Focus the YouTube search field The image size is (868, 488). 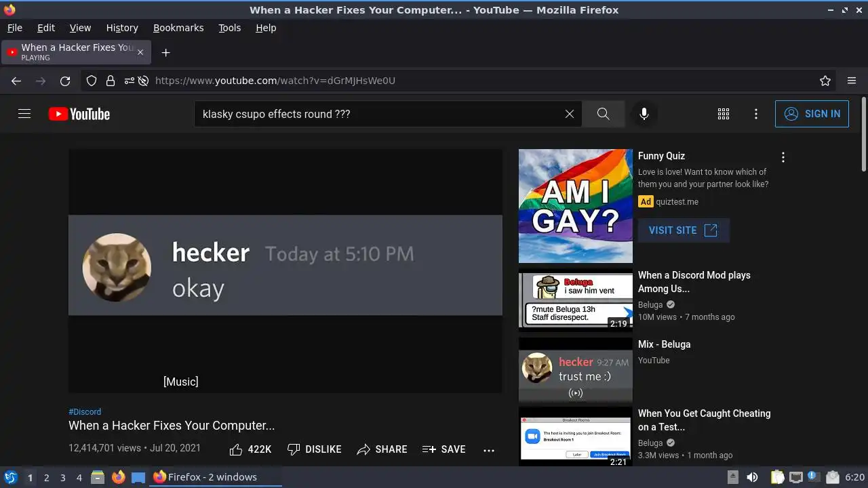(x=381, y=114)
